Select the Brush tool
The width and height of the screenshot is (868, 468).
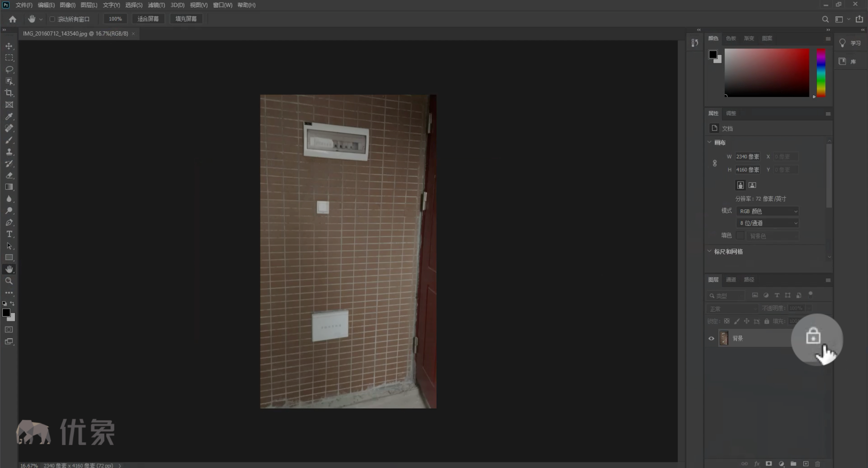coord(9,140)
